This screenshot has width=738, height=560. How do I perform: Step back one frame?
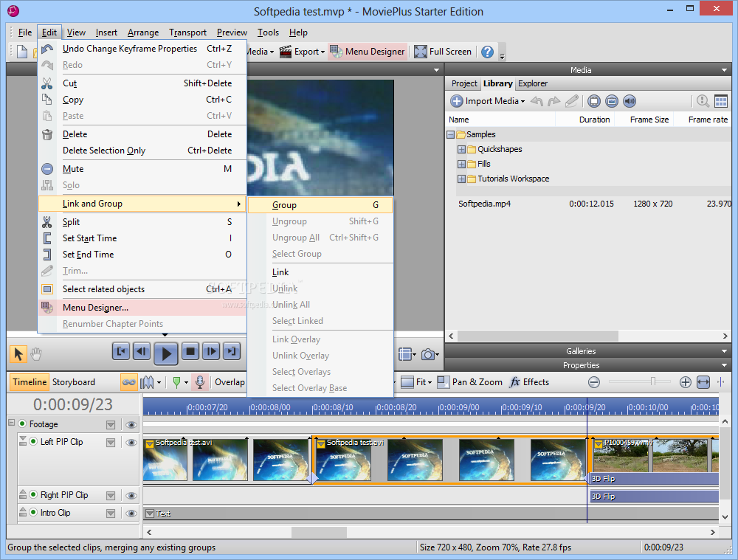(x=142, y=351)
